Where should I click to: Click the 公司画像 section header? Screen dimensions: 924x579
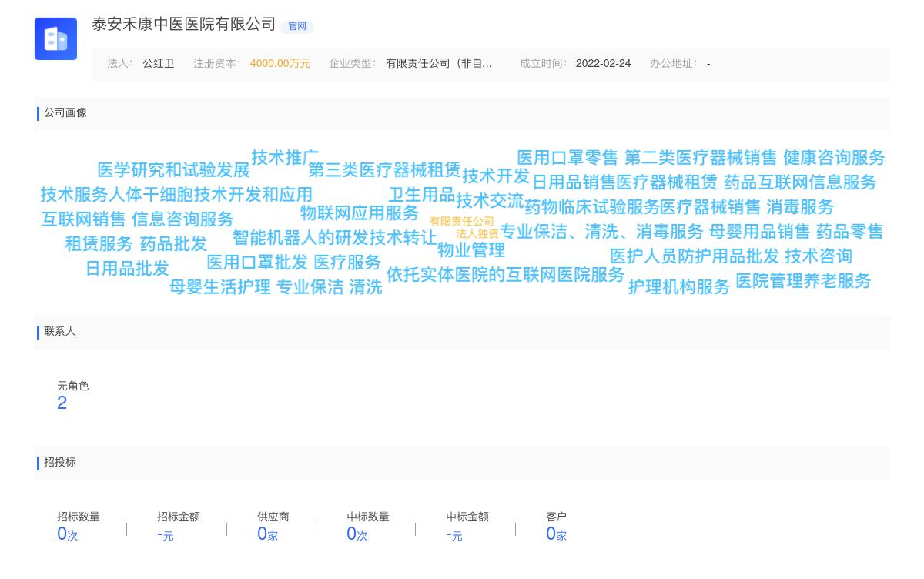coord(65,112)
